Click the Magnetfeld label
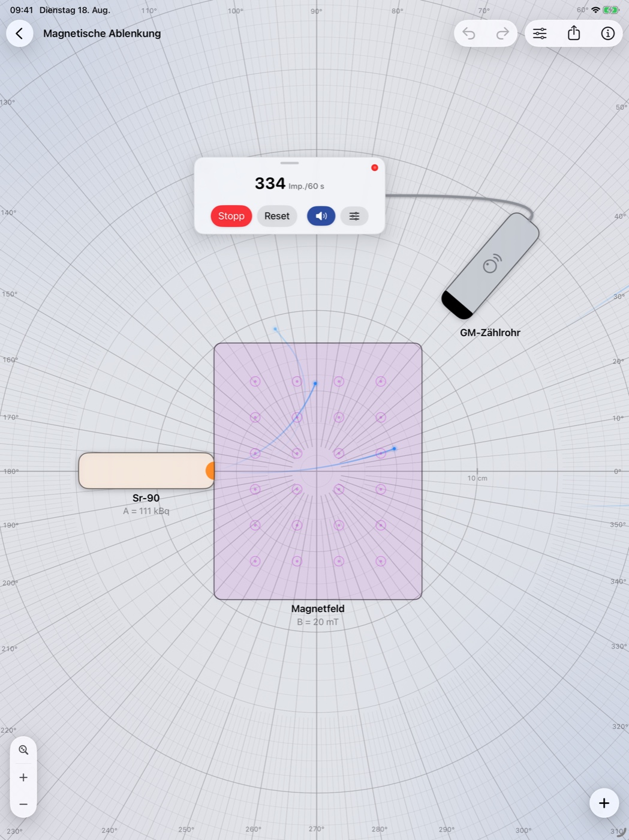The image size is (629, 840). [x=318, y=608]
